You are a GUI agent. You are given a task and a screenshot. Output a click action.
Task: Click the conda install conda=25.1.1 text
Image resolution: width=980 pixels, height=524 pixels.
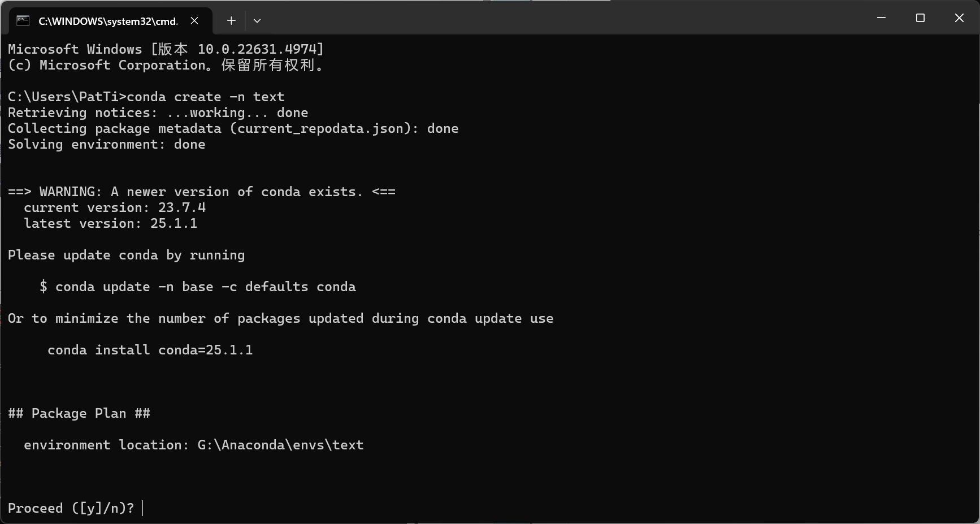click(x=150, y=350)
